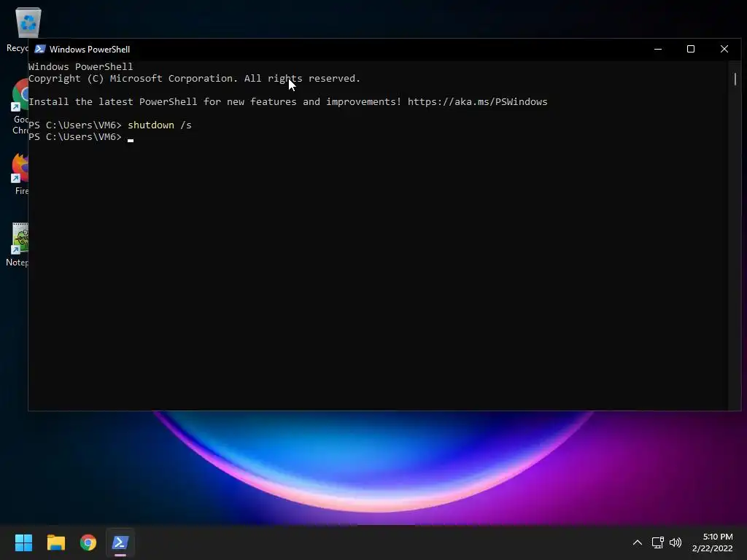Close the Windows PowerShell window
The image size is (747, 560).
[724, 49]
